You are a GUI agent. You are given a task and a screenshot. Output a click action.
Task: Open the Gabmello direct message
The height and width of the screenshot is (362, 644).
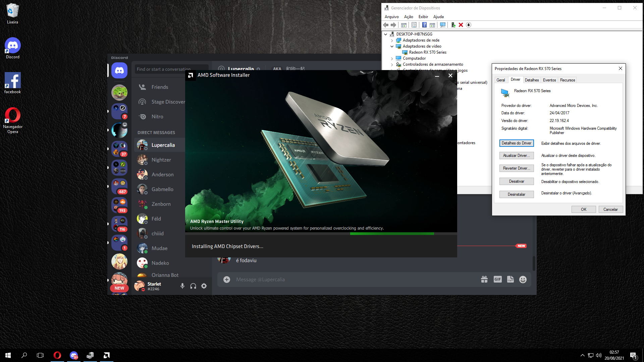[160, 189]
